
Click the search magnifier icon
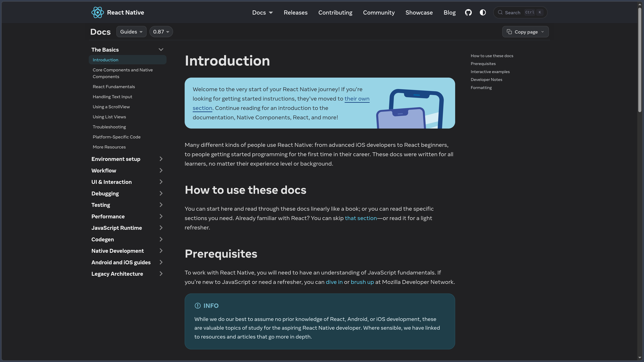click(x=500, y=13)
